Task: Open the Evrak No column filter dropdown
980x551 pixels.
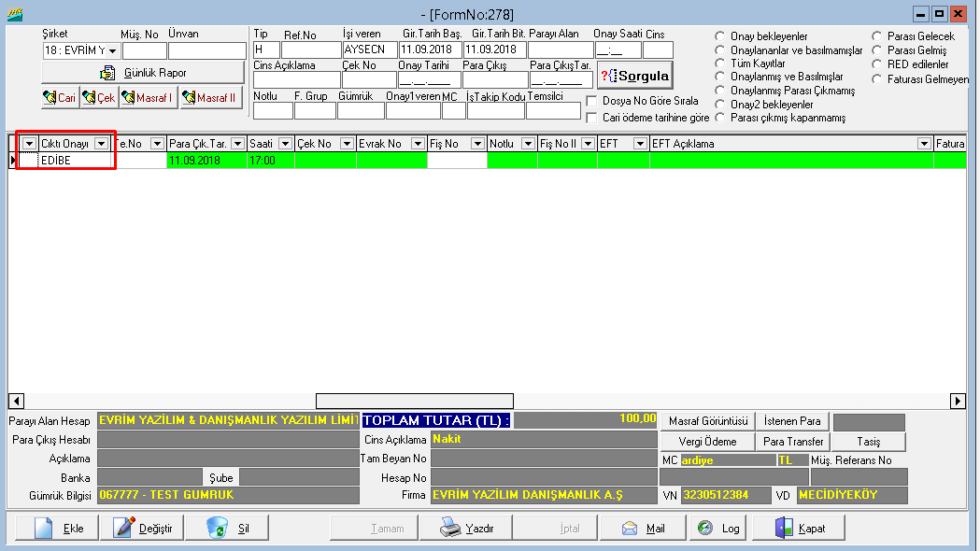Action: (x=418, y=144)
